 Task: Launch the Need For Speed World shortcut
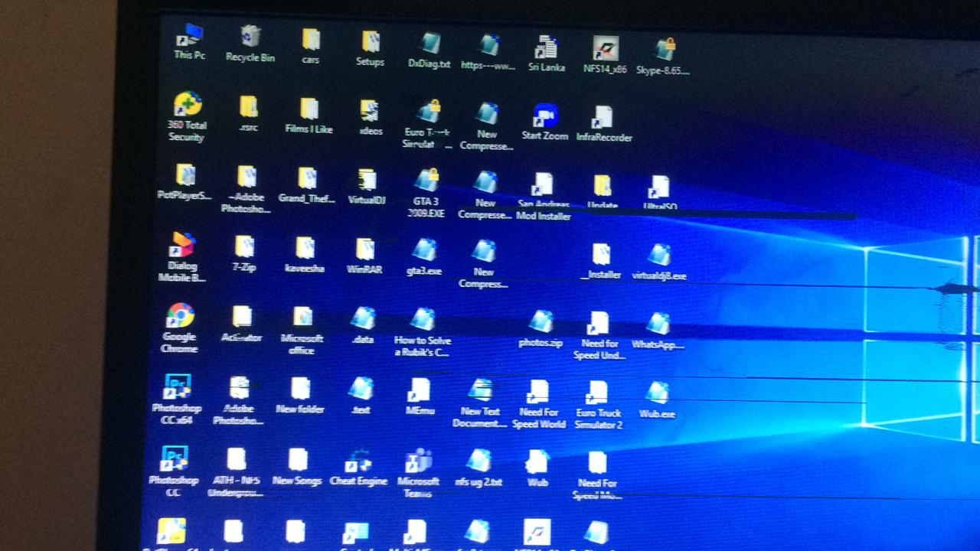pyautogui.click(x=539, y=406)
